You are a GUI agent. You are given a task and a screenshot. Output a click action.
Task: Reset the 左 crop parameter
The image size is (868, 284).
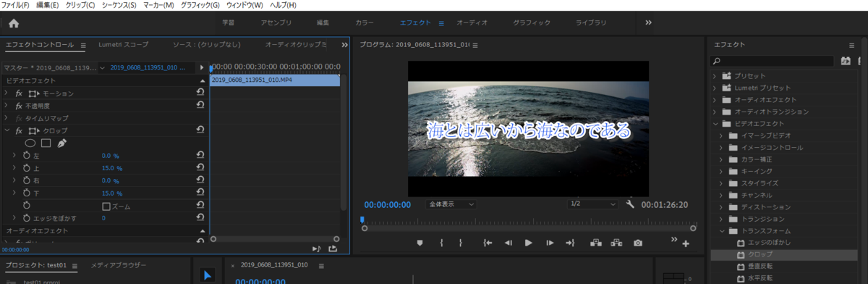(x=200, y=156)
